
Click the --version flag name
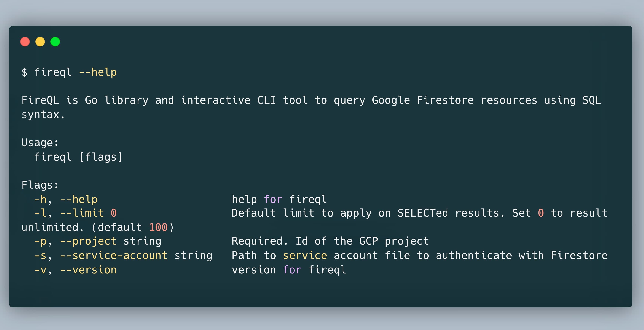click(x=88, y=270)
